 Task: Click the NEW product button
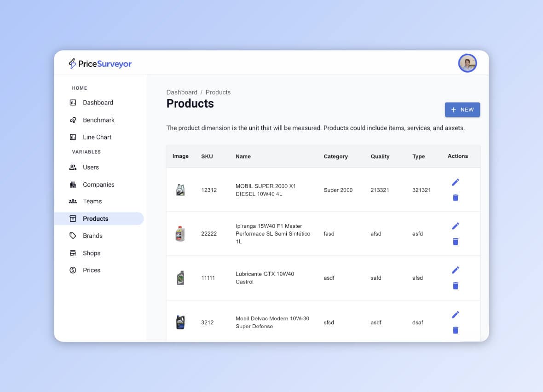click(x=462, y=110)
